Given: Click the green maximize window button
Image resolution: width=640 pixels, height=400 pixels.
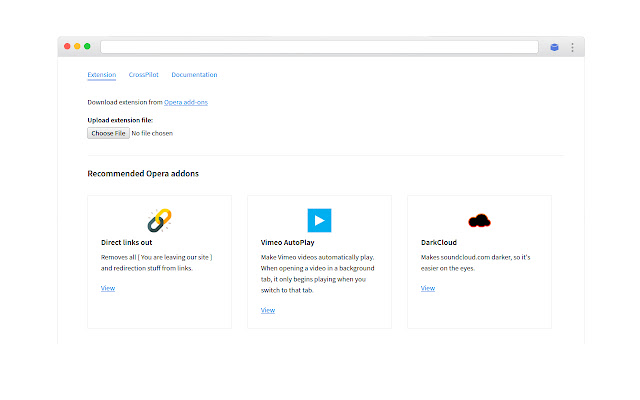Looking at the screenshot, I should 87,47.
